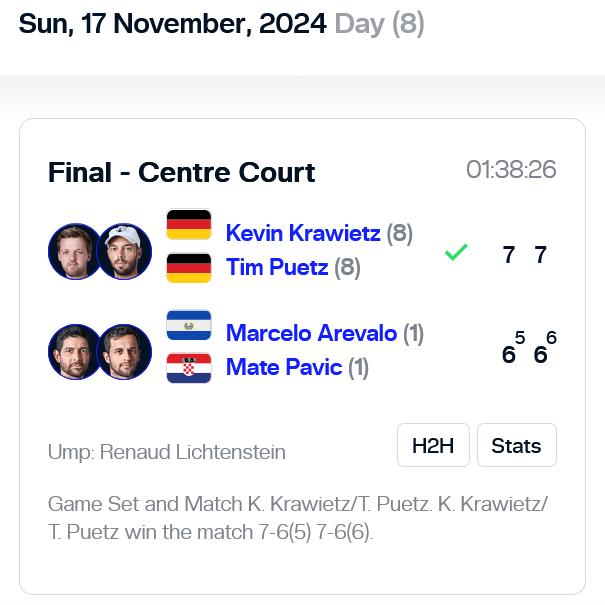Click the Croatian flag icon
The image size is (605, 605).
189,368
